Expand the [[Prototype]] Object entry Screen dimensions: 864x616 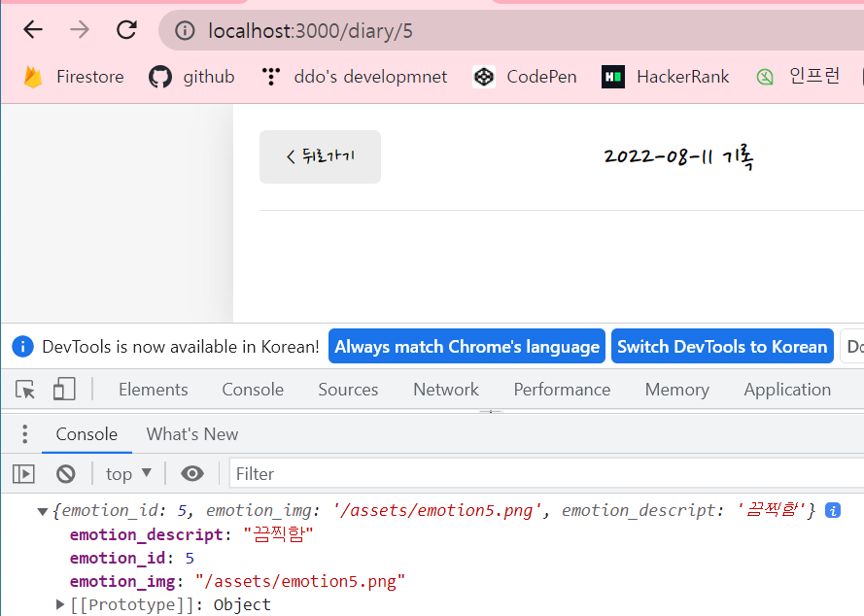(x=60, y=604)
